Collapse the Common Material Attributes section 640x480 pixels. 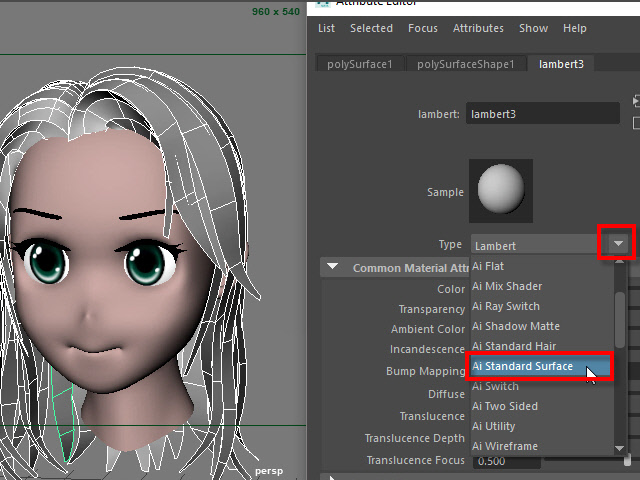click(x=331, y=268)
